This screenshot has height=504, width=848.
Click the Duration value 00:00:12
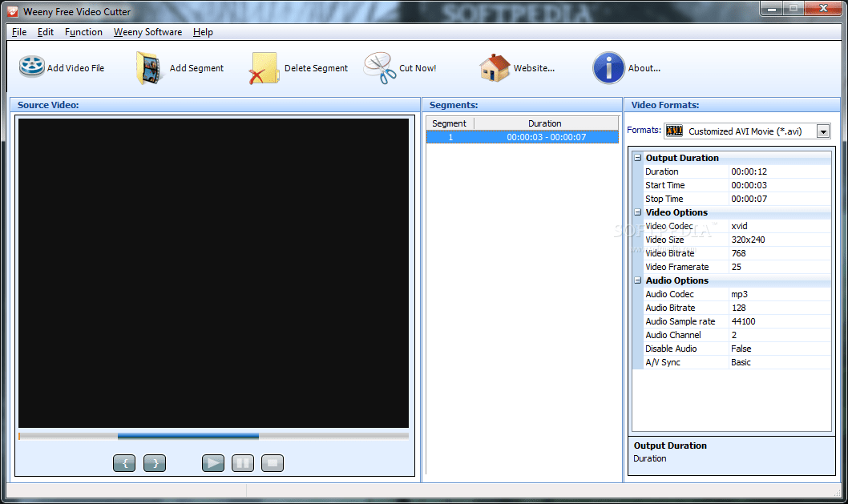coord(749,171)
